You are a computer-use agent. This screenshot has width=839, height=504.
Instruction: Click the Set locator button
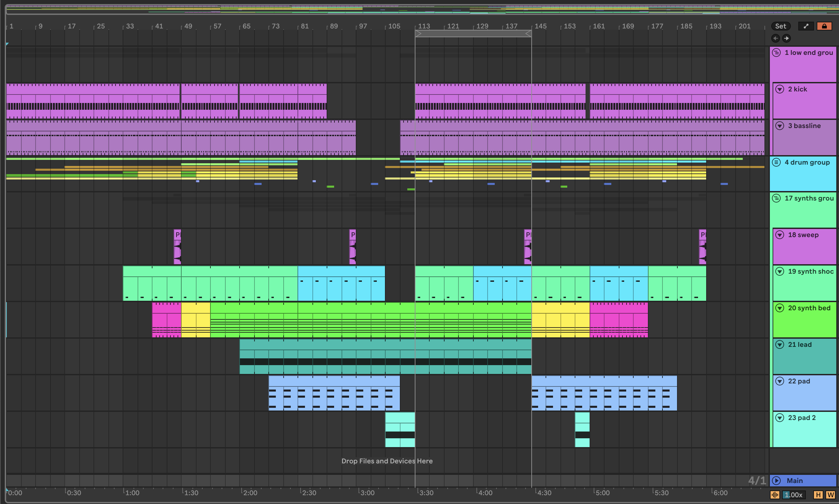780,26
